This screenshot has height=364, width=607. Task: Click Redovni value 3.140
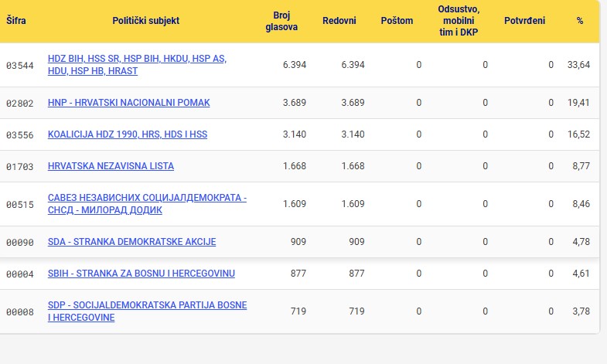tap(353, 134)
